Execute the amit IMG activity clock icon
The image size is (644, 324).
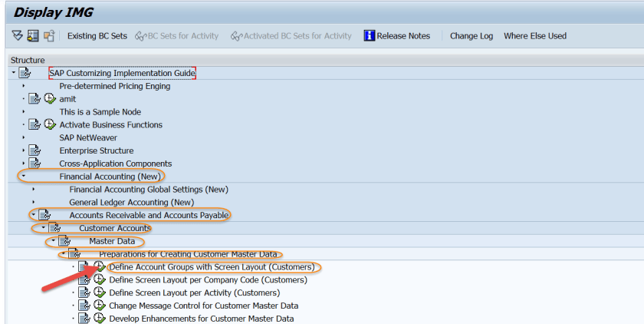tap(50, 99)
